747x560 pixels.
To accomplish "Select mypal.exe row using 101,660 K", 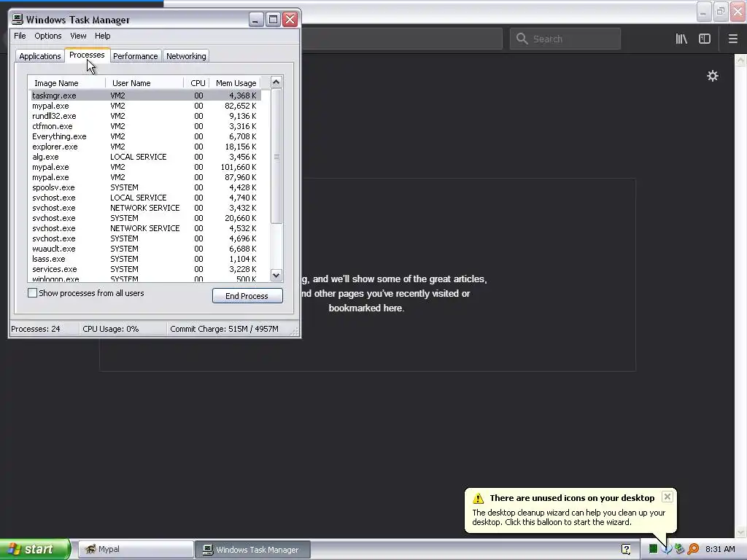I will (x=146, y=167).
